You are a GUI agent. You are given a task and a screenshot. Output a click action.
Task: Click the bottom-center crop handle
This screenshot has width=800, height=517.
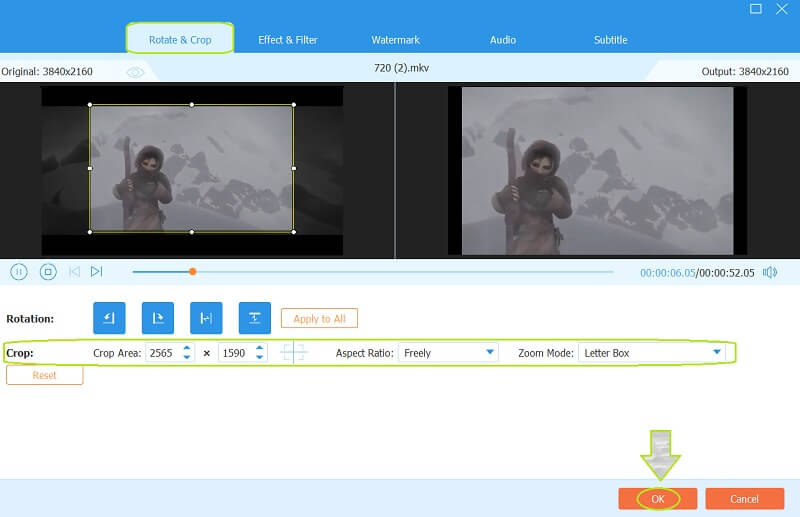(x=192, y=232)
